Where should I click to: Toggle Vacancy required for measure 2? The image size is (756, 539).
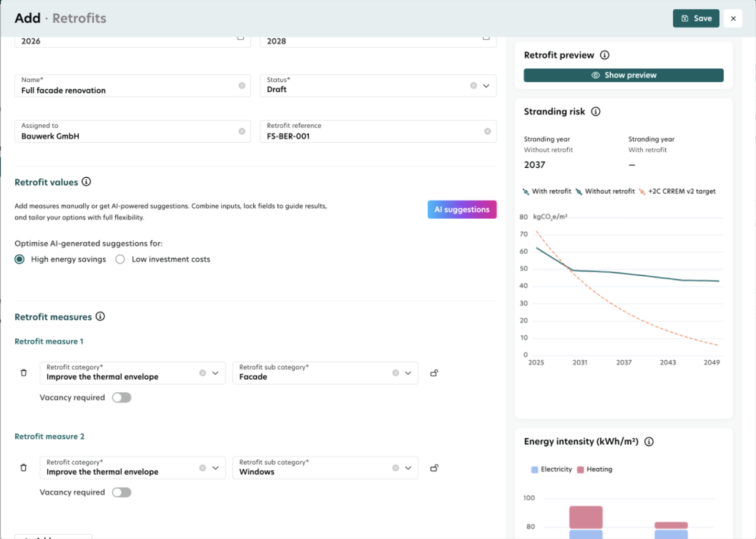click(121, 492)
